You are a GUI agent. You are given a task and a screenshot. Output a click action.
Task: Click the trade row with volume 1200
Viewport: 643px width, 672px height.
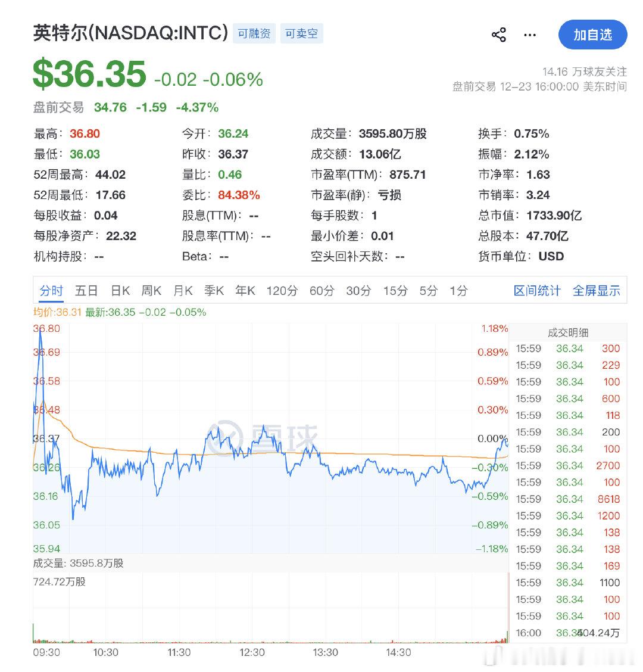(x=567, y=516)
